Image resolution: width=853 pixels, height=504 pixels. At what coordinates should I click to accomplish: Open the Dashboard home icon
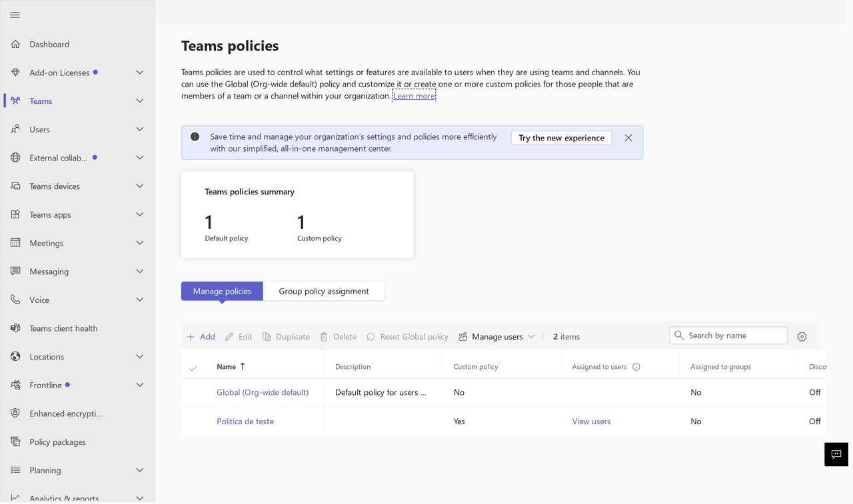pyautogui.click(x=15, y=44)
